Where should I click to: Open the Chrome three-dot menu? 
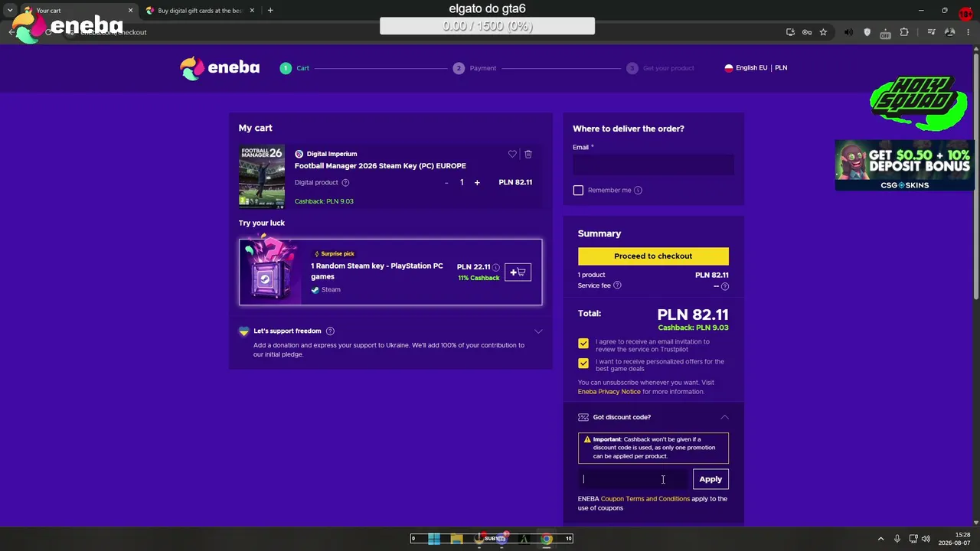pos(968,32)
